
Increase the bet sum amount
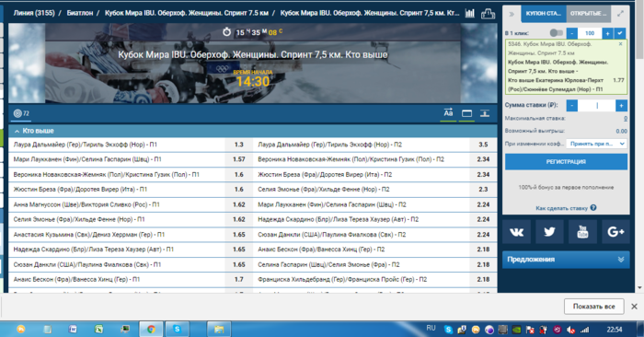pyautogui.click(x=621, y=106)
